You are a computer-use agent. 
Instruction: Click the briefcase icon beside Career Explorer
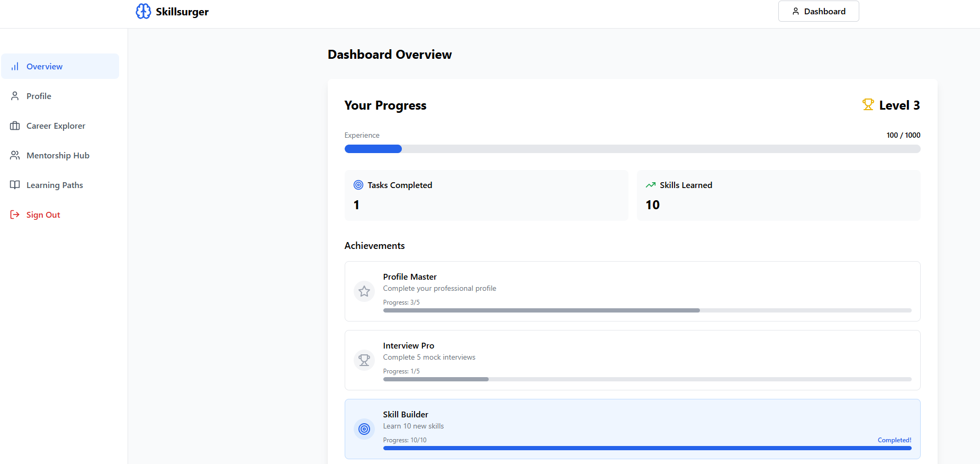point(15,126)
